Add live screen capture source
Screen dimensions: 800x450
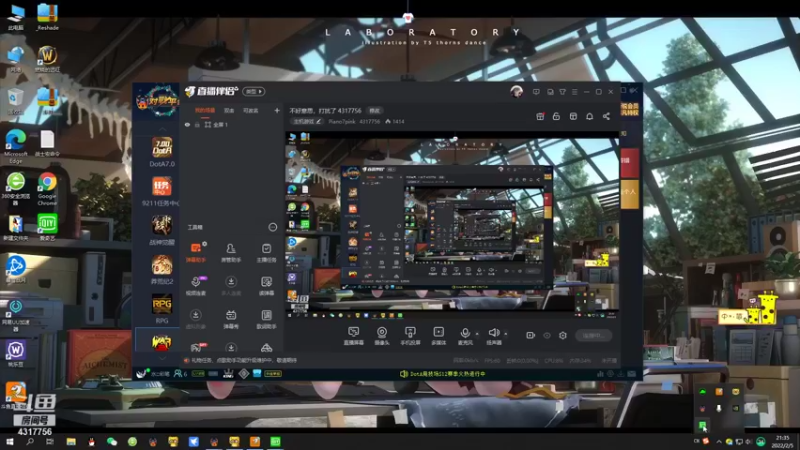tap(353, 336)
